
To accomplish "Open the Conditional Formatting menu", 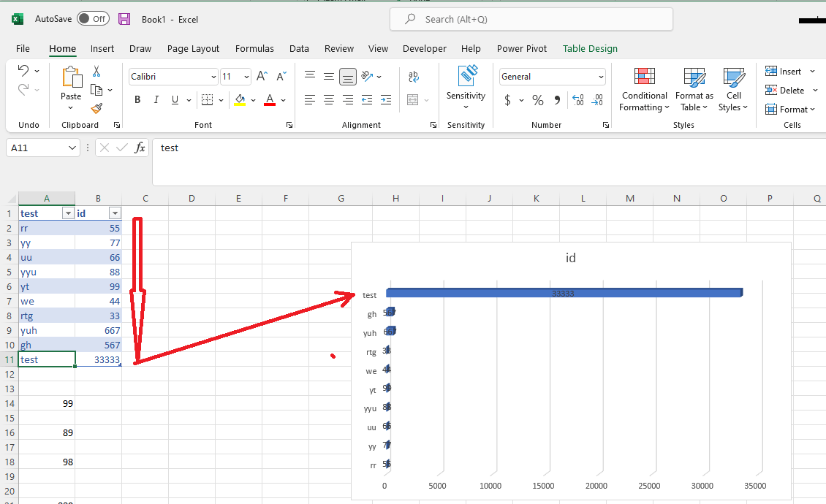I will pos(644,90).
